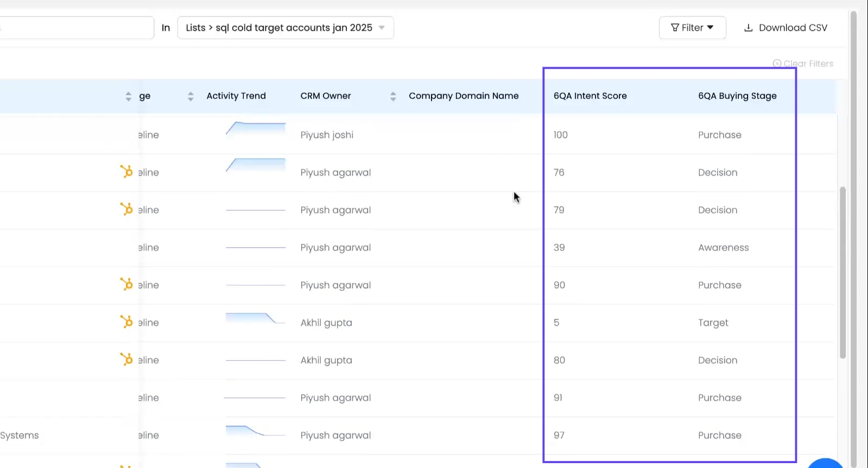Viewport: 868px width, 468px height.
Task: Open the activity trend chart in the score 5 row
Action: (255, 318)
